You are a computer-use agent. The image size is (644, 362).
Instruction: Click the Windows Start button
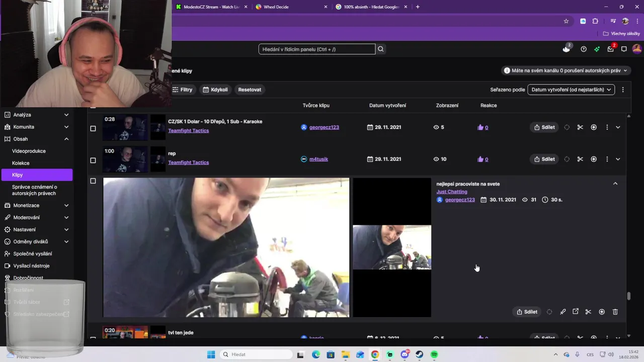coord(211,354)
